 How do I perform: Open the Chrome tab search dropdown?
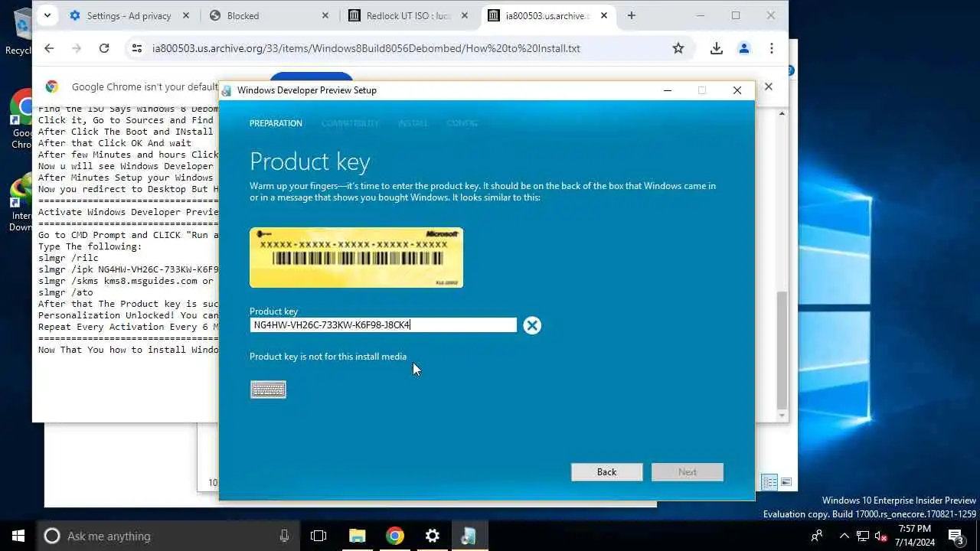pyautogui.click(x=47, y=15)
